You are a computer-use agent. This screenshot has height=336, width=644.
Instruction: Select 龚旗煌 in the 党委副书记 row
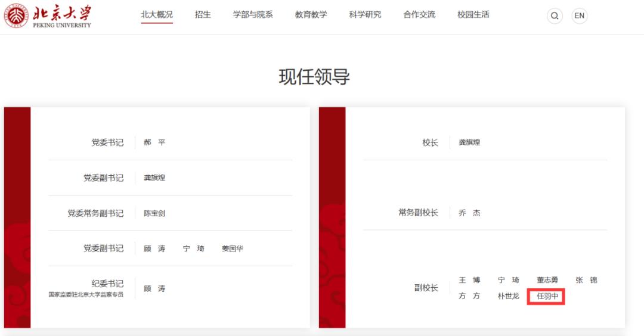coord(154,178)
